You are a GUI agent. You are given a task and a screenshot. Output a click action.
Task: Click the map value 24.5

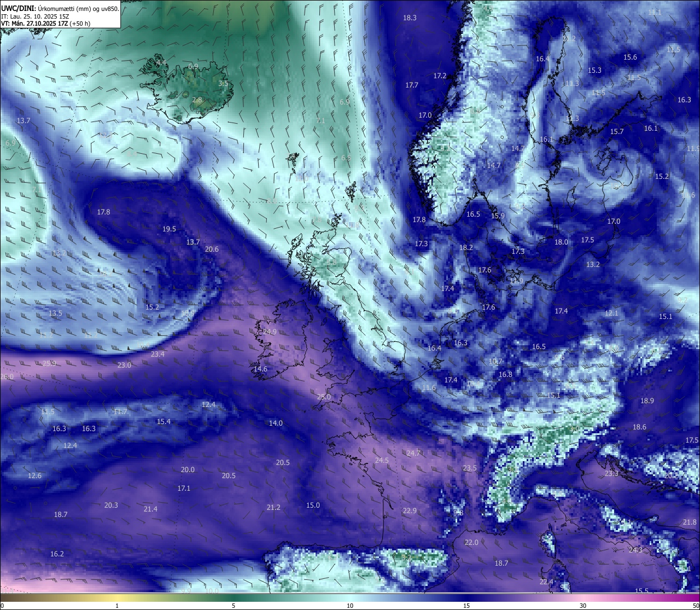click(x=382, y=461)
